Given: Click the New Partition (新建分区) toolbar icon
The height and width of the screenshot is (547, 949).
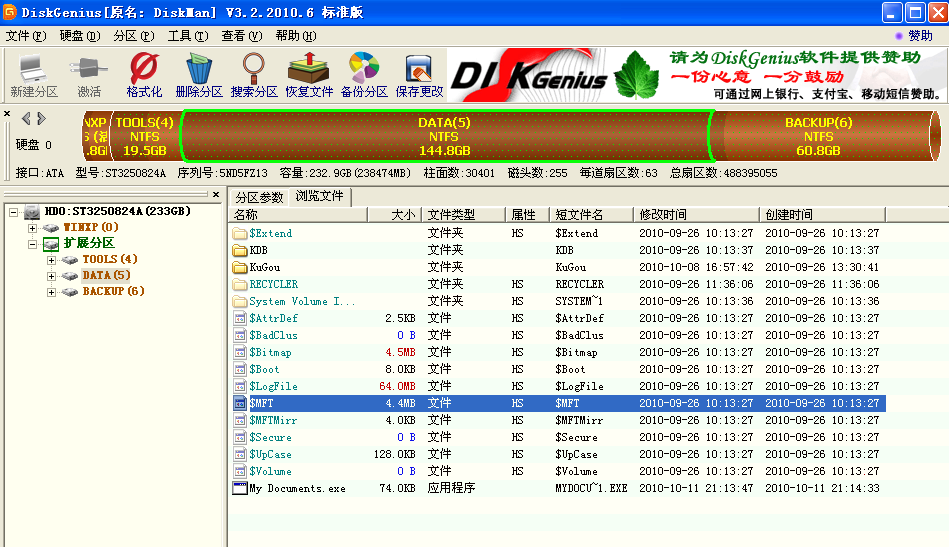Looking at the screenshot, I should [x=33, y=75].
